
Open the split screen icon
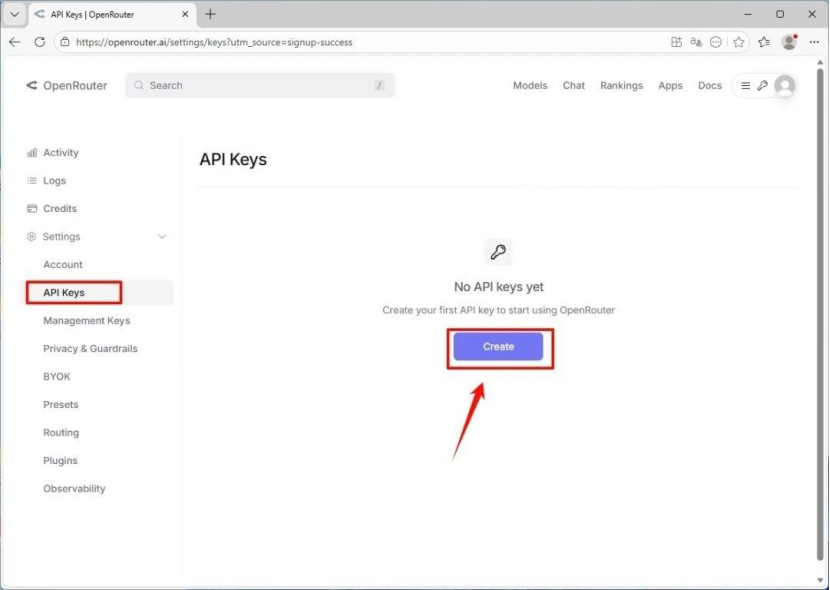[676, 42]
